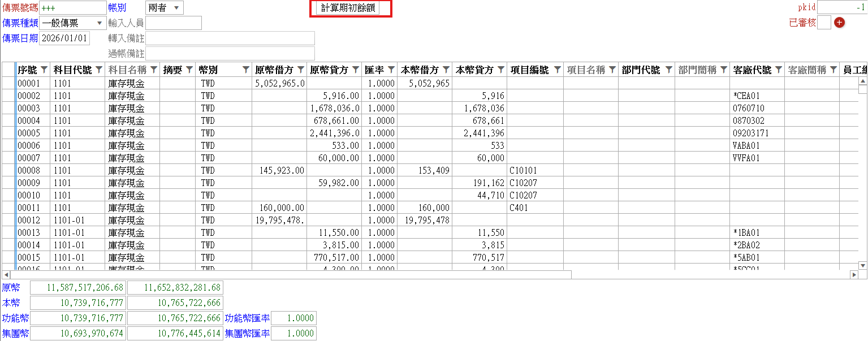
Task: Open the 傳票種類 dropdown showing 一般傳票
Action: (72, 23)
